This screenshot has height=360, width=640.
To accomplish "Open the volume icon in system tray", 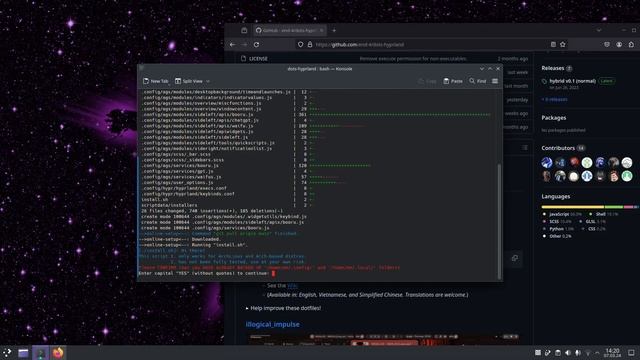I will click(568, 353).
